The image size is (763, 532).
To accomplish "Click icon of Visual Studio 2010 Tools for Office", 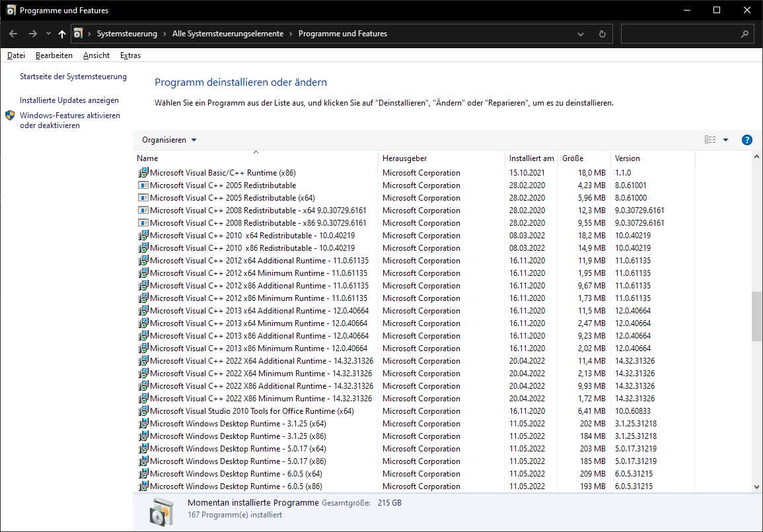I will [143, 411].
